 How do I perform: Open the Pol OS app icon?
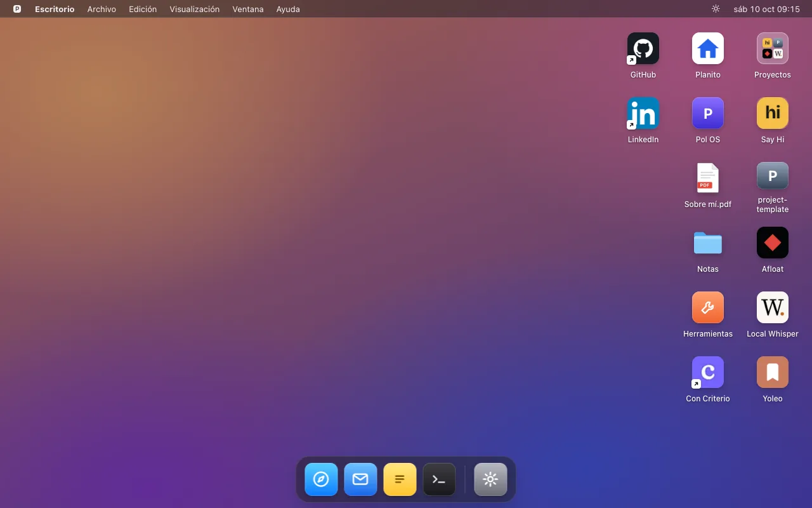pos(708,113)
